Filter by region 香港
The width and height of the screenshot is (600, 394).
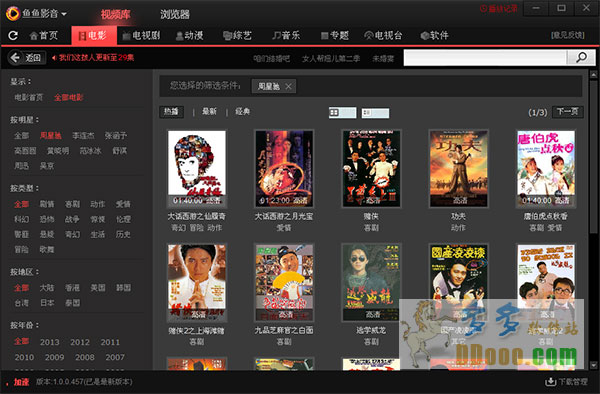72,288
